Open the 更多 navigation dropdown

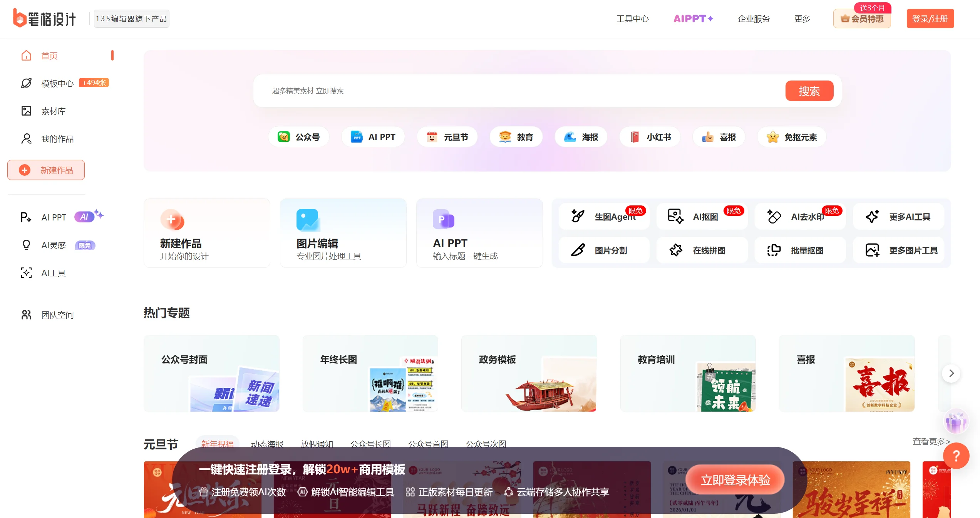802,18
